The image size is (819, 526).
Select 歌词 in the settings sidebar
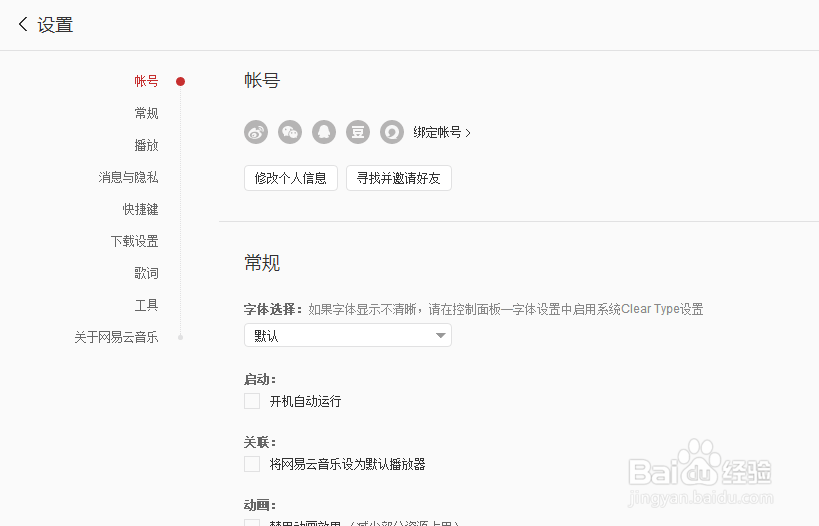click(x=146, y=273)
